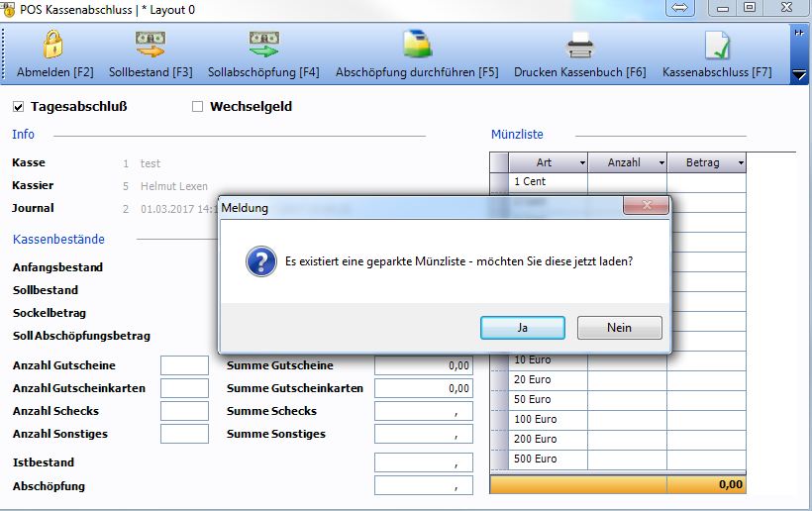The width and height of the screenshot is (812, 511).
Task: Open the Art column filter dropdown
Action: pos(581,162)
